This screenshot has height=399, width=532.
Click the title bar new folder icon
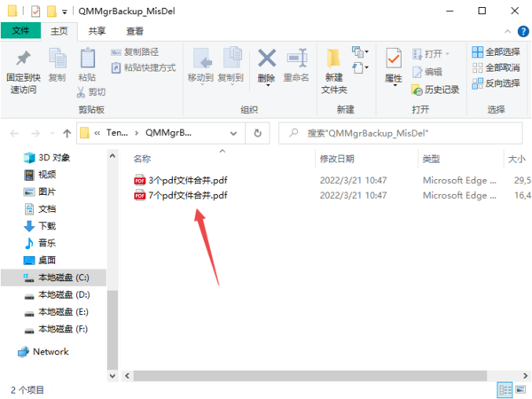click(51, 12)
